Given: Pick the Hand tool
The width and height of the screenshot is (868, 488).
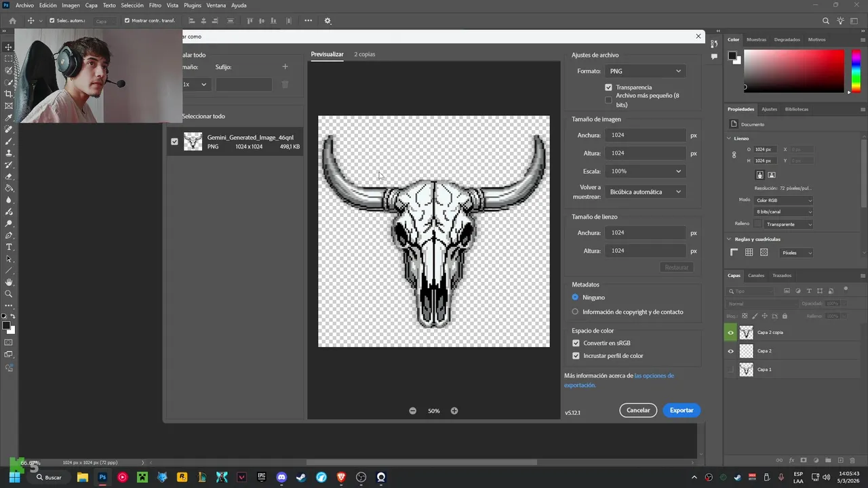Looking at the screenshot, I should (9, 282).
